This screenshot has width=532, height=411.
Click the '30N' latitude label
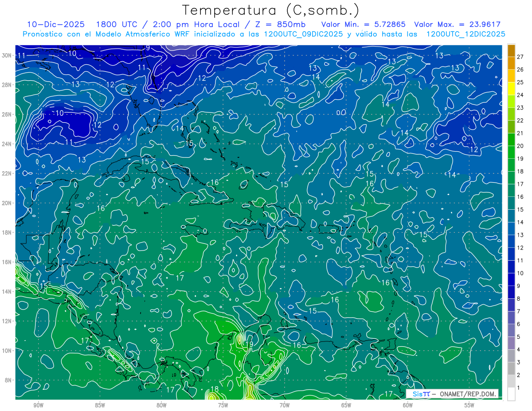8,55
